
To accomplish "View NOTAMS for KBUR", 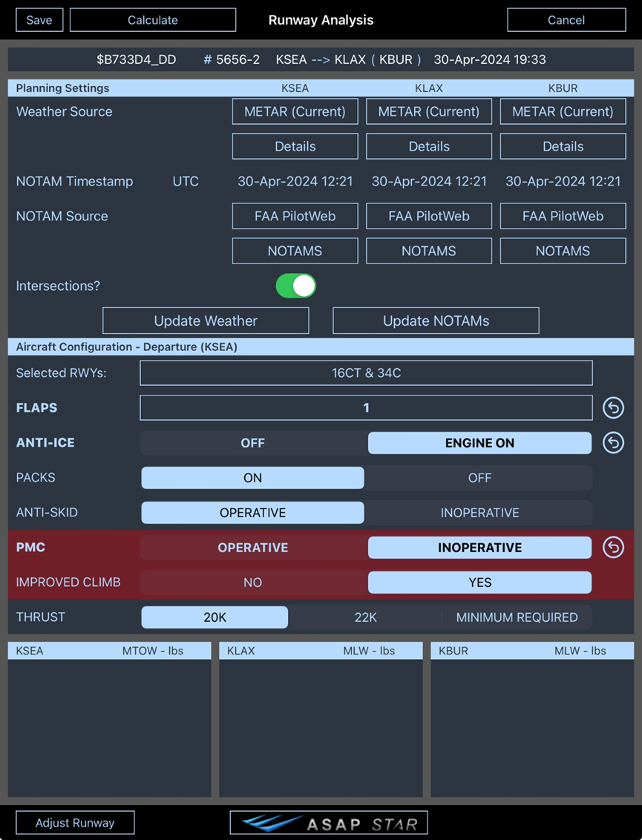I will [563, 251].
